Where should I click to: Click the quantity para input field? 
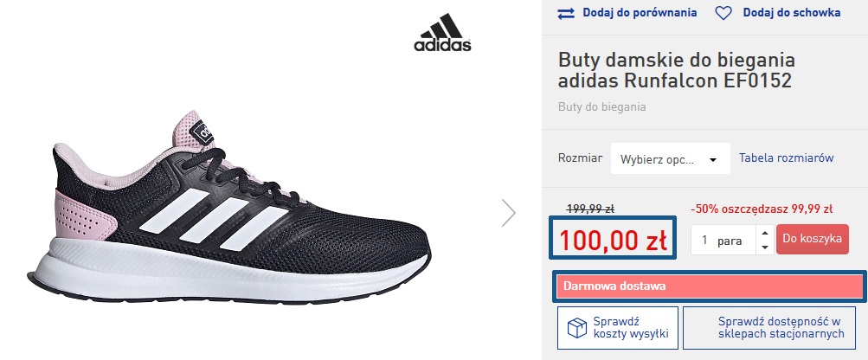coord(724,241)
